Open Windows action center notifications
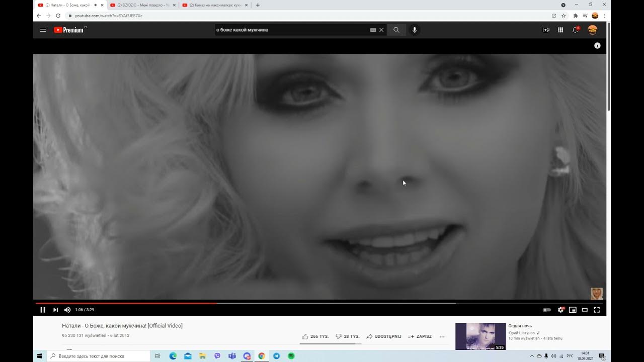Image resolution: width=644 pixels, height=362 pixels. tap(602, 356)
